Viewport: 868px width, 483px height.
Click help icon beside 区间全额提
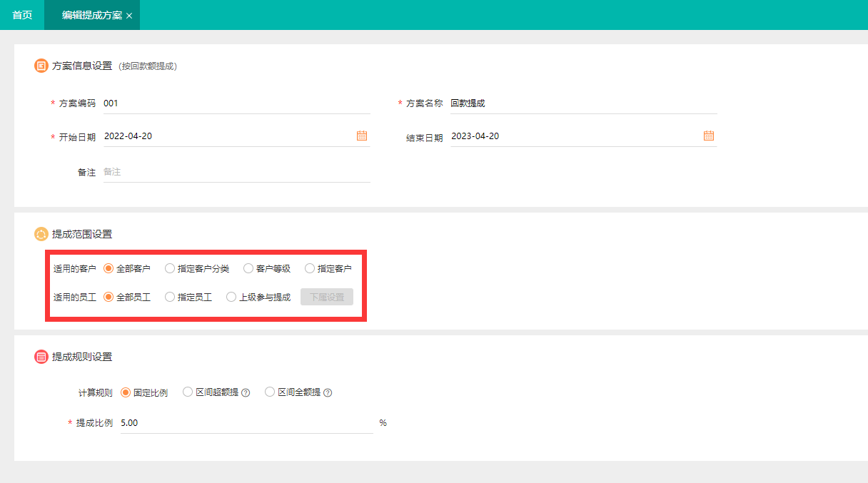click(x=328, y=392)
